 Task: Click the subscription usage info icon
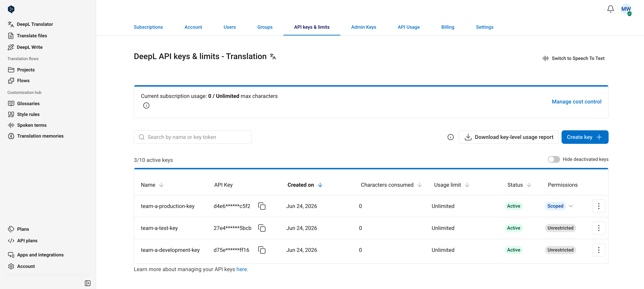tap(146, 106)
